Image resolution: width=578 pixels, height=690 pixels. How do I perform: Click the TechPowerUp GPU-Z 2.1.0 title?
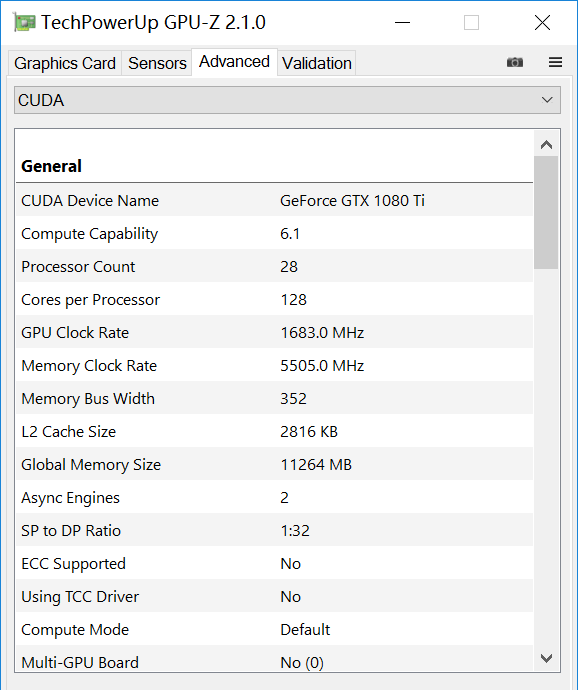153,22
